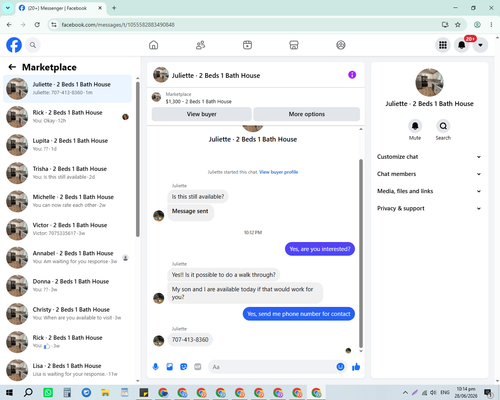The width and height of the screenshot is (500, 400).
Task: Open Donna - 2 Beds 1 Bath House chat
Action: click(x=67, y=286)
